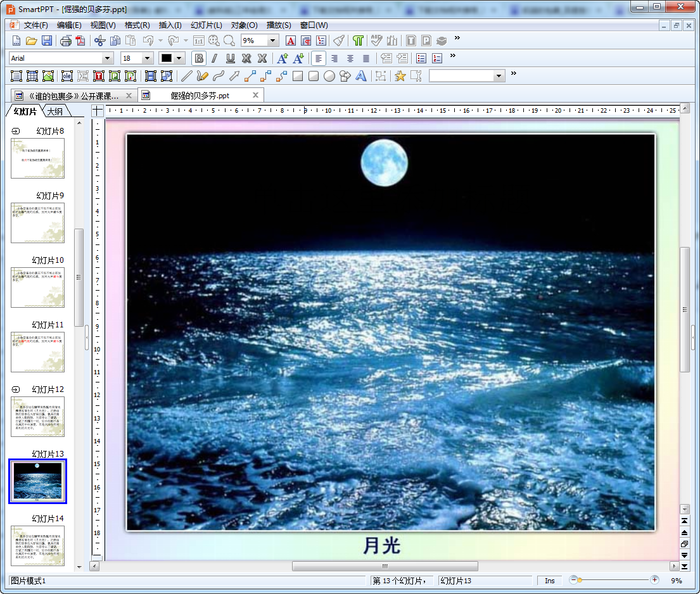Zoom out with the minus button

[573, 580]
